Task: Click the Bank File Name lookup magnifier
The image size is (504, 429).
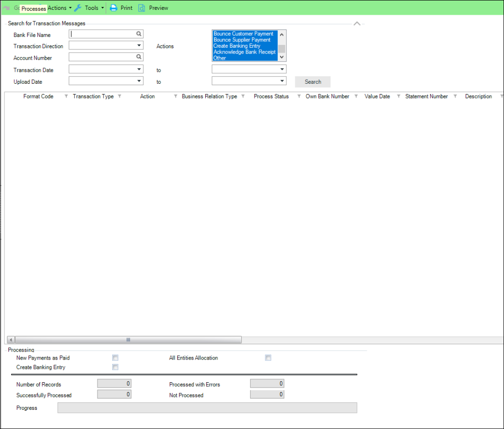Action: click(x=139, y=34)
